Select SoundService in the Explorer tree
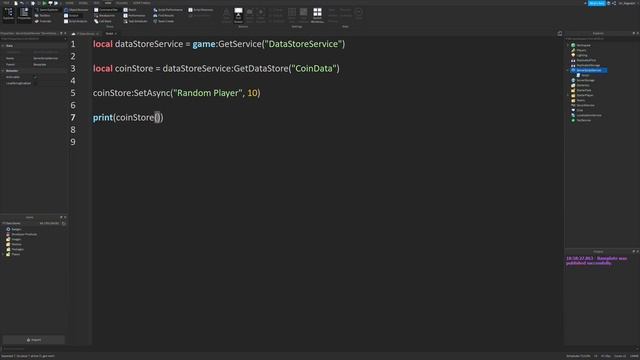 coord(583,105)
